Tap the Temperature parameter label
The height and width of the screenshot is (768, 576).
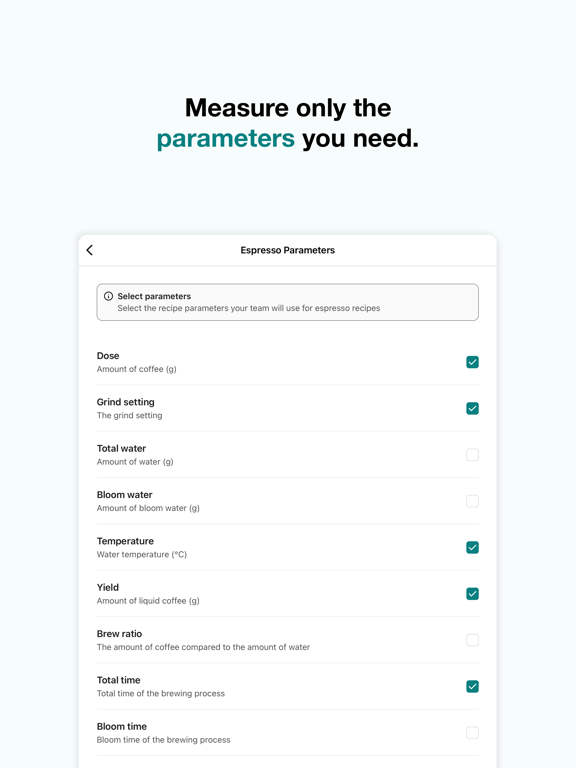[x=125, y=541]
